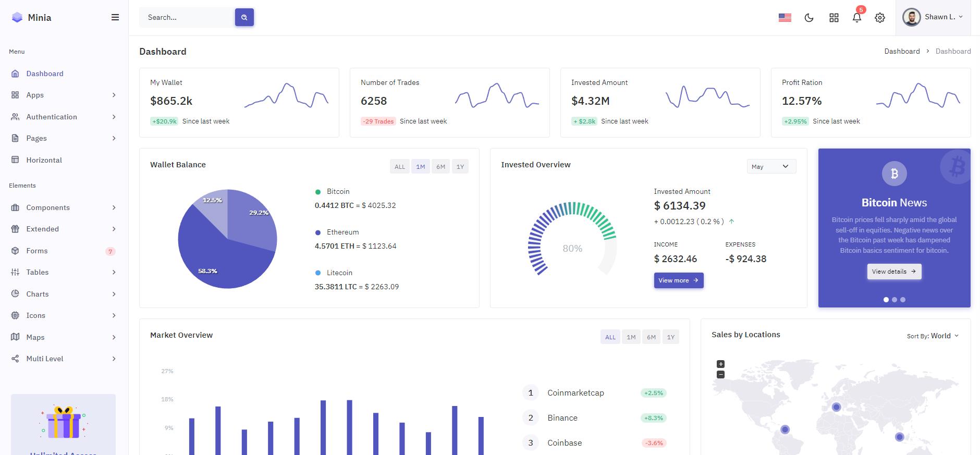The height and width of the screenshot is (455, 980).
Task: Zoom in on the world map
Action: click(720, 364)
